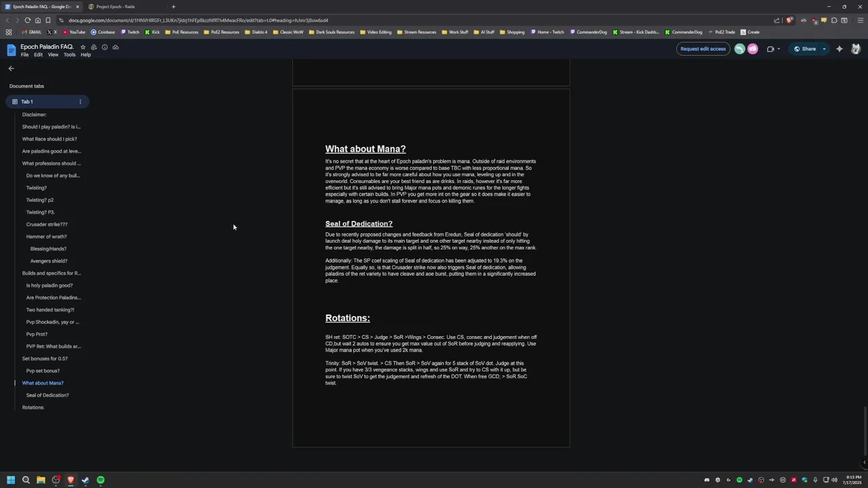The width and height of the screenshot is (868, 488).
Task: Open the View menu
Action: point(53,55)
